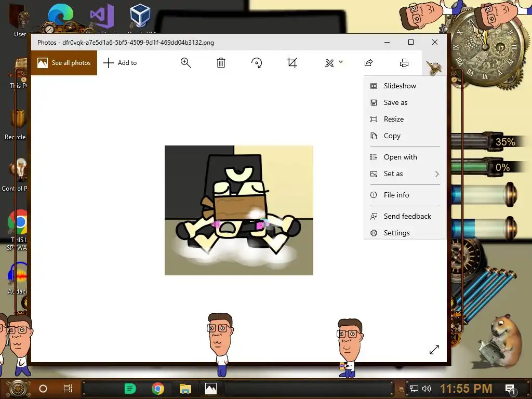This screenshot has width=532, height=399.
Task: Share the photo using share icon
Action: click(368, 63)
